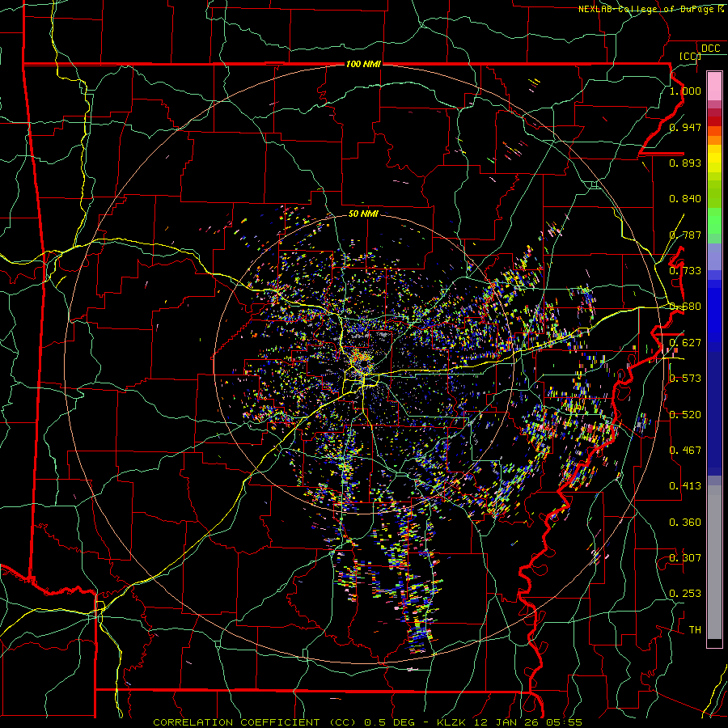
Task: Click the [CC] label beside the scale
Action: coord(690,56)
